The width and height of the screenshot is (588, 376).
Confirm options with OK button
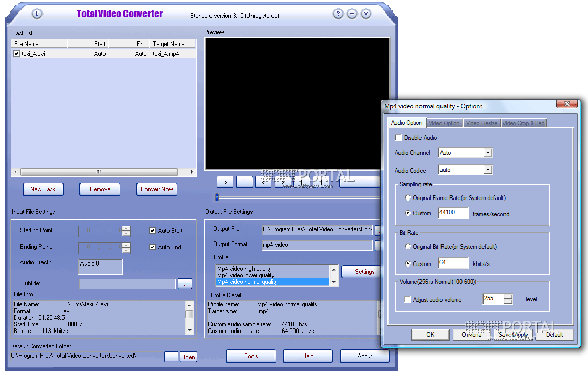(430, 335)
